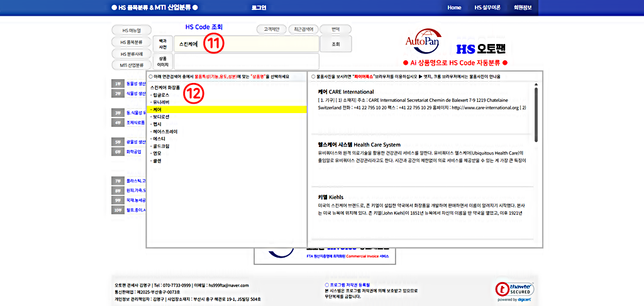Select 헤어스프레이 in the keyword list
This screenshot has height=306, width=644.
pyautogui.click(x=164, y=132)
